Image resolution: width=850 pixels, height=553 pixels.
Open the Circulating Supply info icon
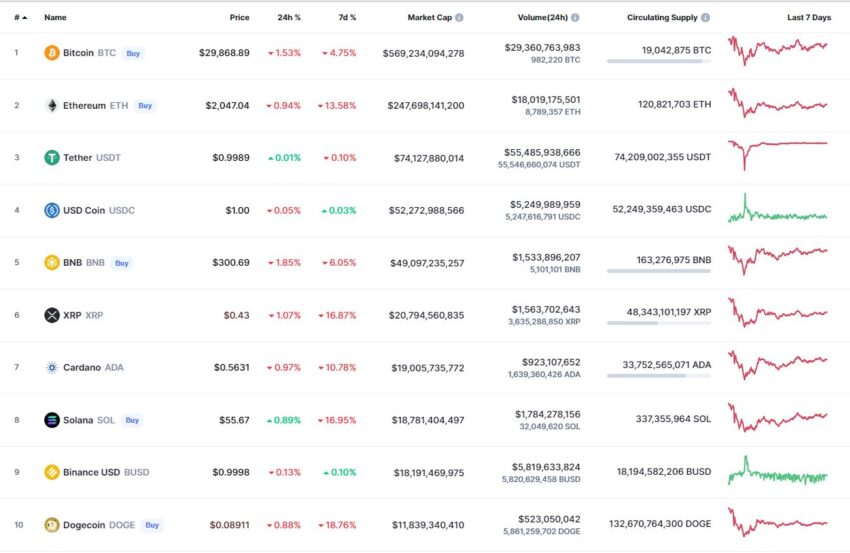[705, 17]
